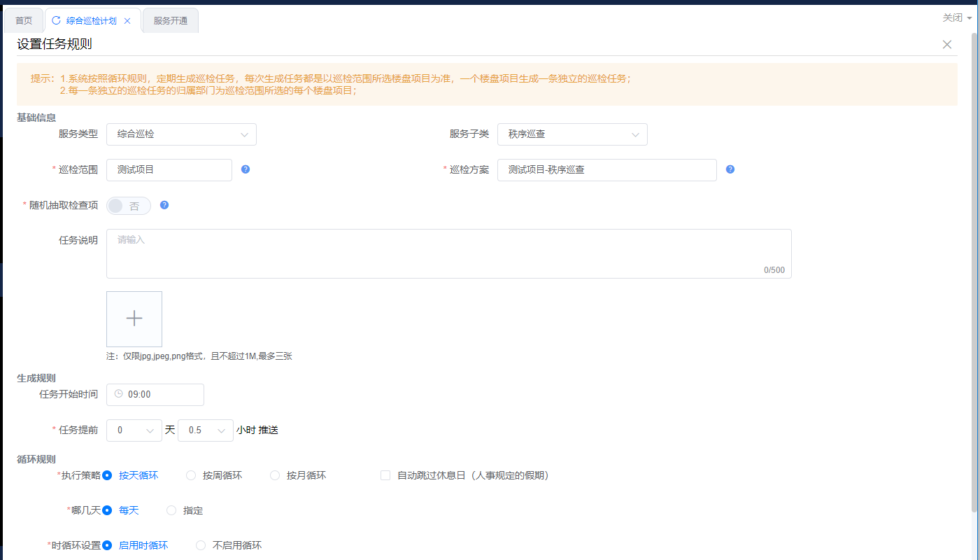Click the help icon beside 随机抽取检查项
The width and height of the screenshot is (980, 560).
[164, 205]
